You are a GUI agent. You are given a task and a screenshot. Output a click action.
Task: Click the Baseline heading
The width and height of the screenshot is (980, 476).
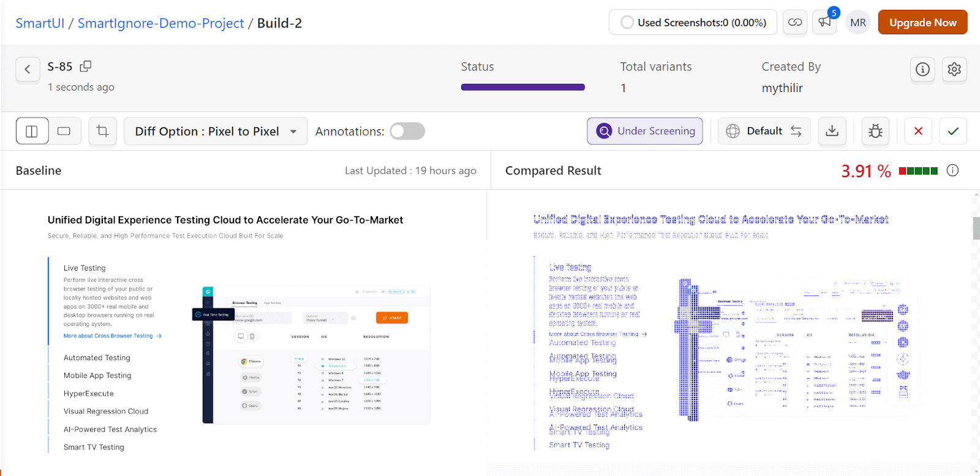click(39, 171)
